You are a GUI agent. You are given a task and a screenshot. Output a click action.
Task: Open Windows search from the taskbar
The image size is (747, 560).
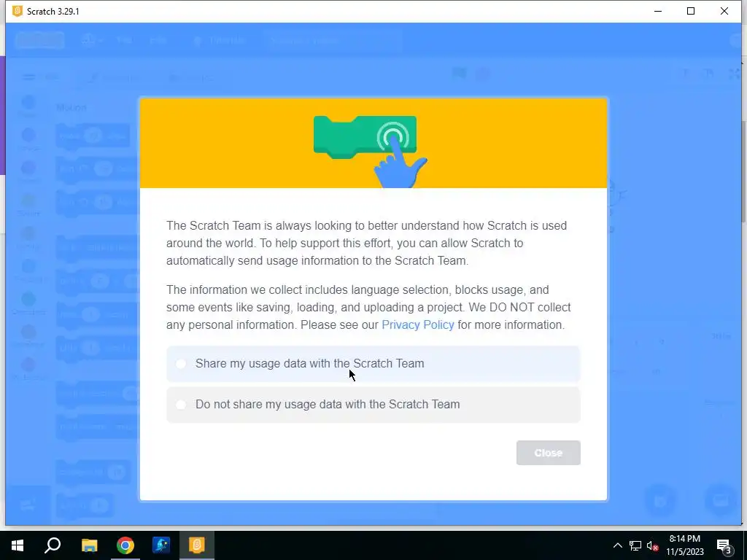pos(53,545)
